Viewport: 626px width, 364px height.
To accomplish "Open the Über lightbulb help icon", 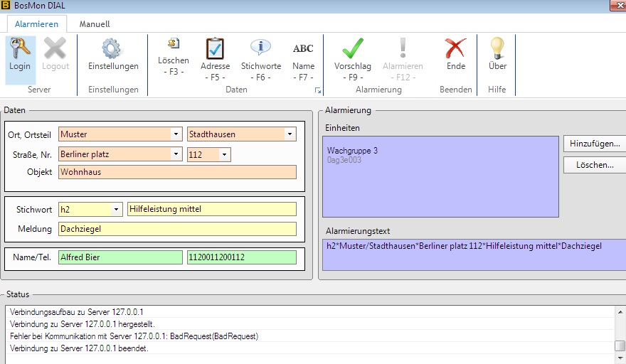I will click(x=497, y=48).
